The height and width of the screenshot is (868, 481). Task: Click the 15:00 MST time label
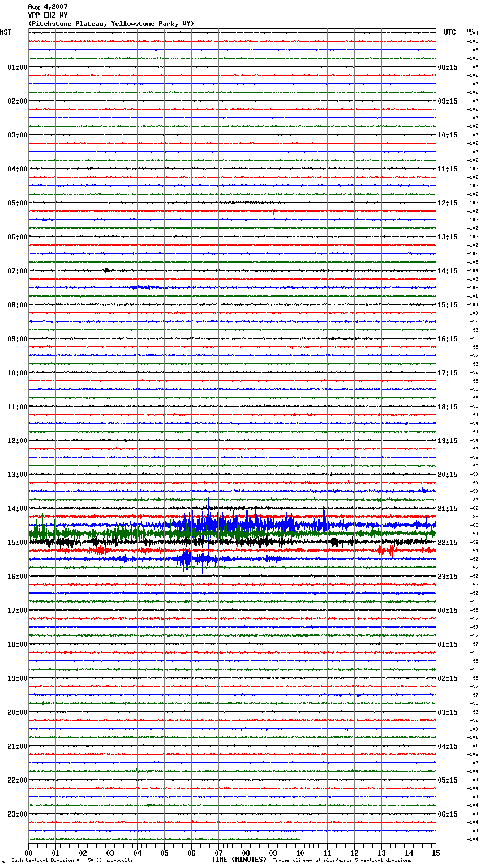point(17,543)
